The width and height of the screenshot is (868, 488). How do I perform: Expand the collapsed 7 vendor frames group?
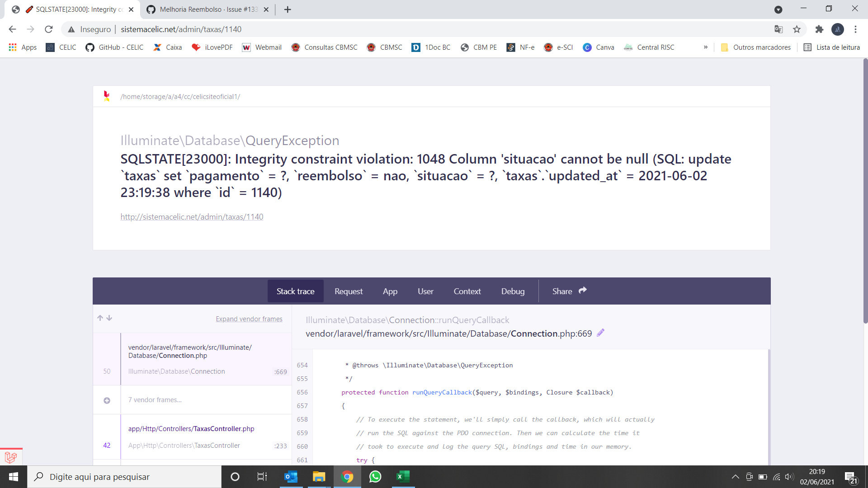[107, 400]
